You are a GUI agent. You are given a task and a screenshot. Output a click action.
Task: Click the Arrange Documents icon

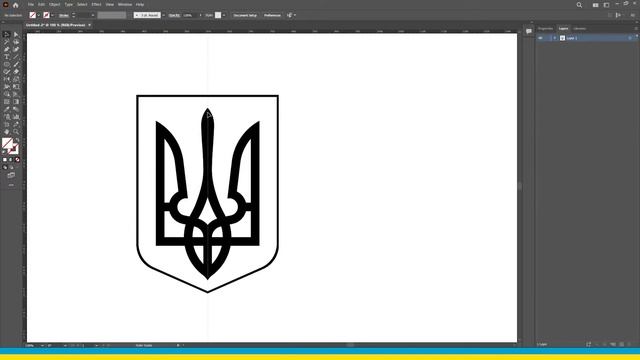pyautogui.click(x=596, y=5)
